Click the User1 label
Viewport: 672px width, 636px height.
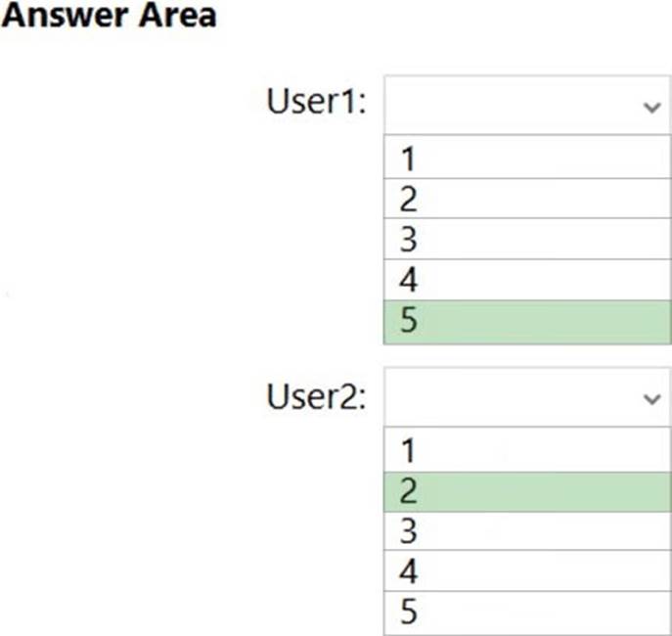pos(315,103)
